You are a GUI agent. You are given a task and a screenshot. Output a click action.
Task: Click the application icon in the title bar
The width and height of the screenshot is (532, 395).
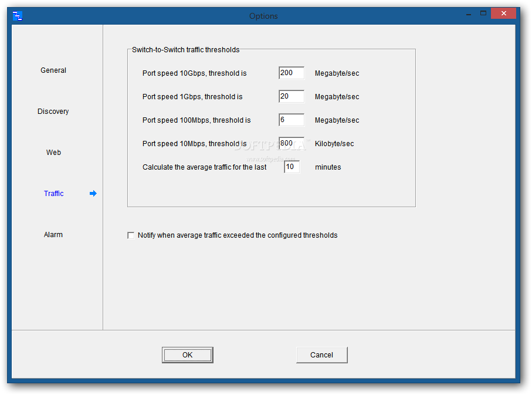[18, 16]
